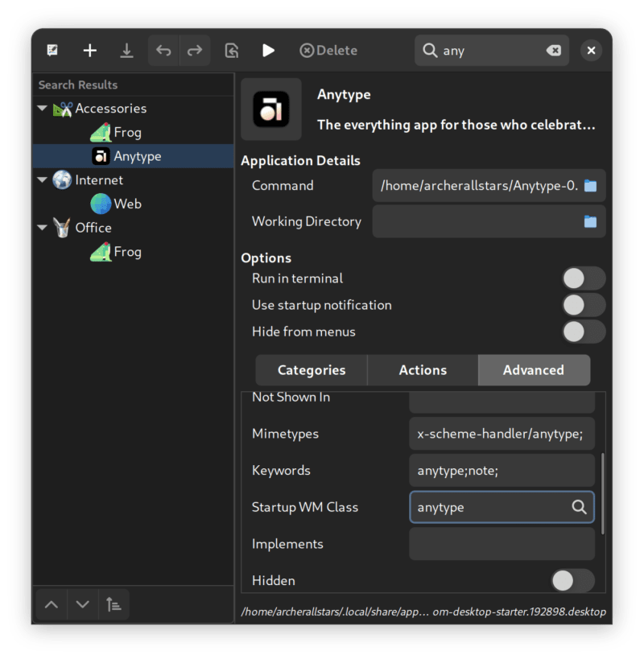Click the Not Shown In field
The height and width of the screenshot is (659, 644).
coord(502,402)
